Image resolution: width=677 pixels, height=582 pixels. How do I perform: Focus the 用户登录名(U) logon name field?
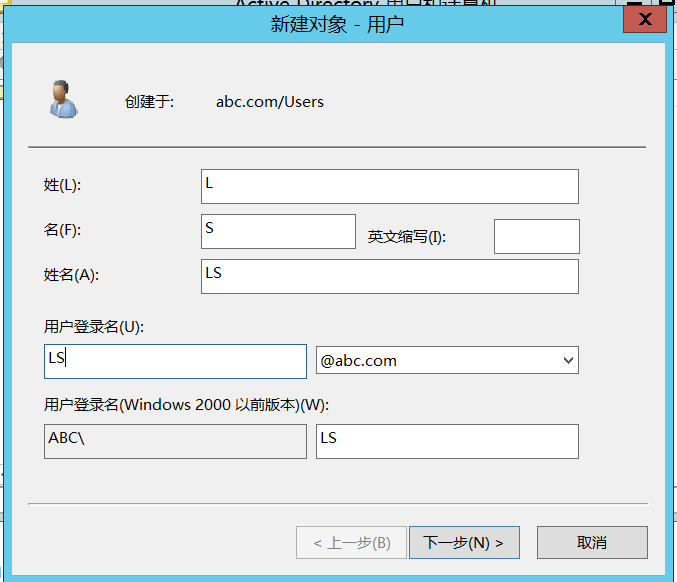[x=175, y=361]
